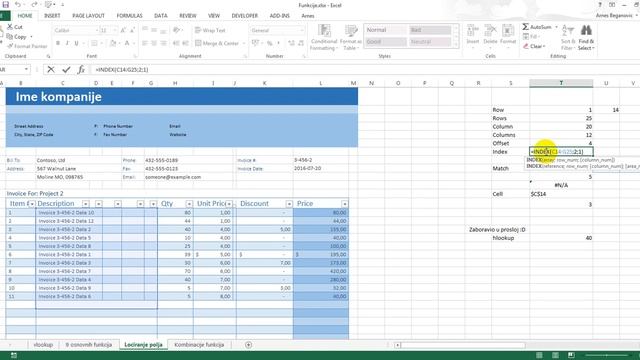640x360 pixels.
Task: Open the HOME ribbon tab
Action: pyautogui.click(x=25, y=16)
